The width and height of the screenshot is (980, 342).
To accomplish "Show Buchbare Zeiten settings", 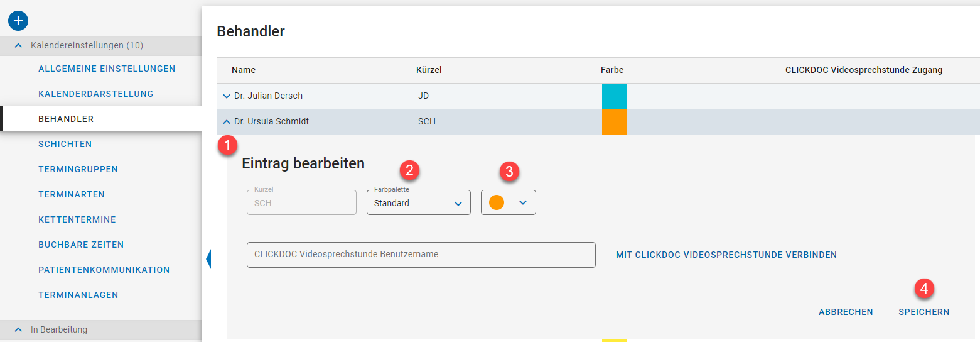I will pyautogui.click(x=81, y=245).
